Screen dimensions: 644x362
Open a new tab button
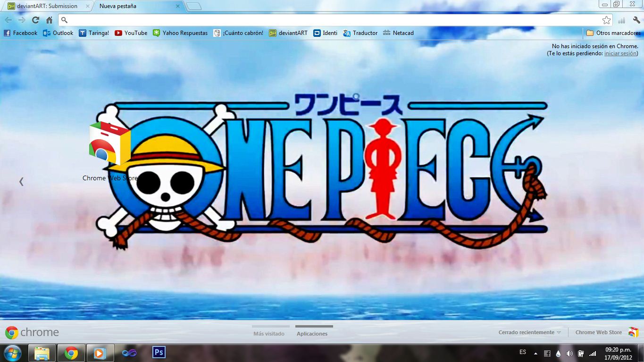tap(194, 6)
